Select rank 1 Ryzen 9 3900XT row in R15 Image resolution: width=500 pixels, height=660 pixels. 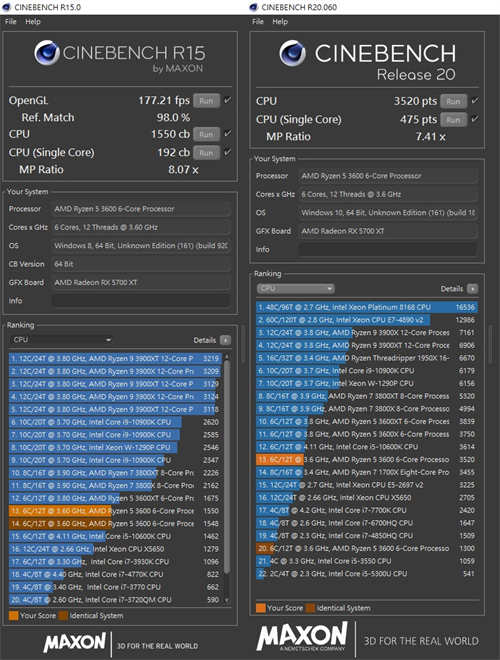click(115, 359)
